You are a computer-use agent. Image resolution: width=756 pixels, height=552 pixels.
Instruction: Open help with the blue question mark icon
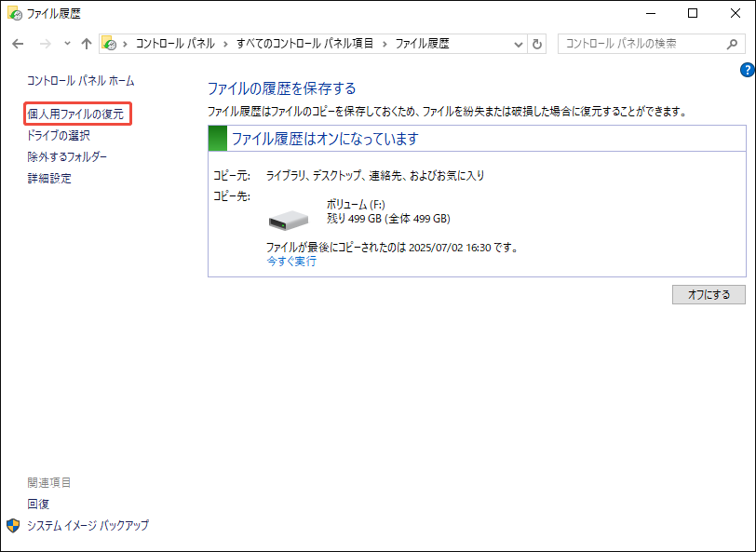coord(747,70)
